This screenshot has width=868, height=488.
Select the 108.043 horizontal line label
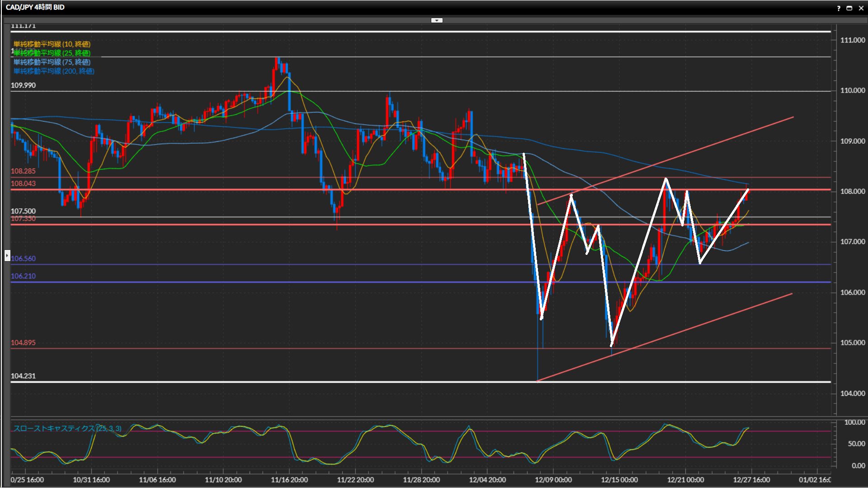[x=23, y=183]
